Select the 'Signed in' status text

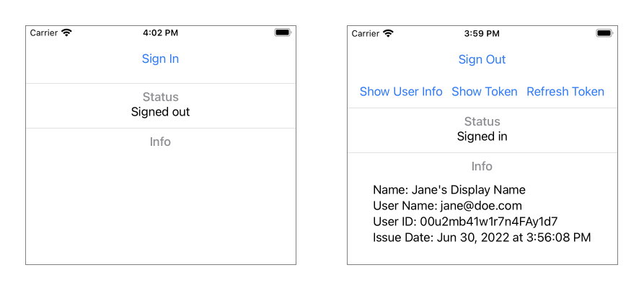482,136
